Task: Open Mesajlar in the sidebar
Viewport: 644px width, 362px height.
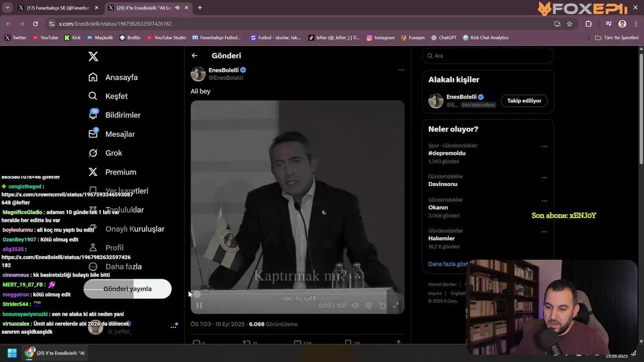Action: pos(112,134)
